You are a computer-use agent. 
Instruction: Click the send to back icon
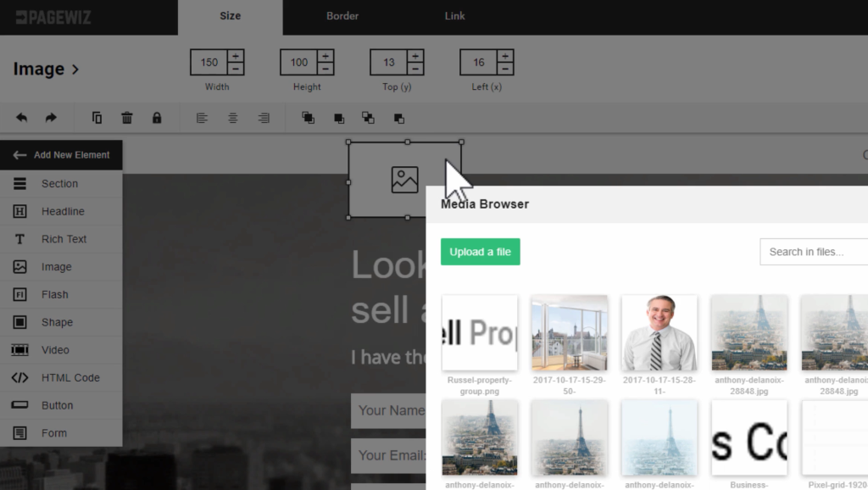click(x=368, y=118)
